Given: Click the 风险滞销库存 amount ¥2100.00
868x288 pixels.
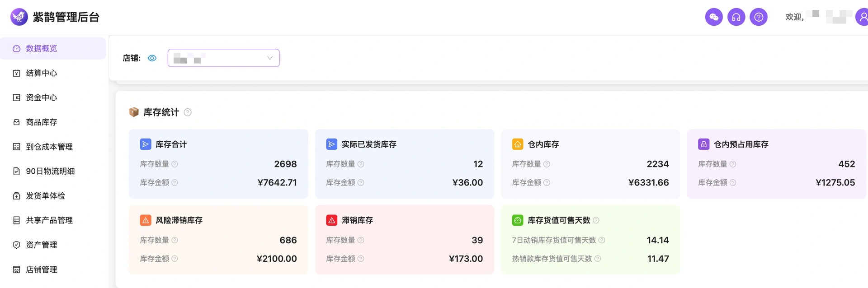Looking at the screenshot, I should click(277, 259).
